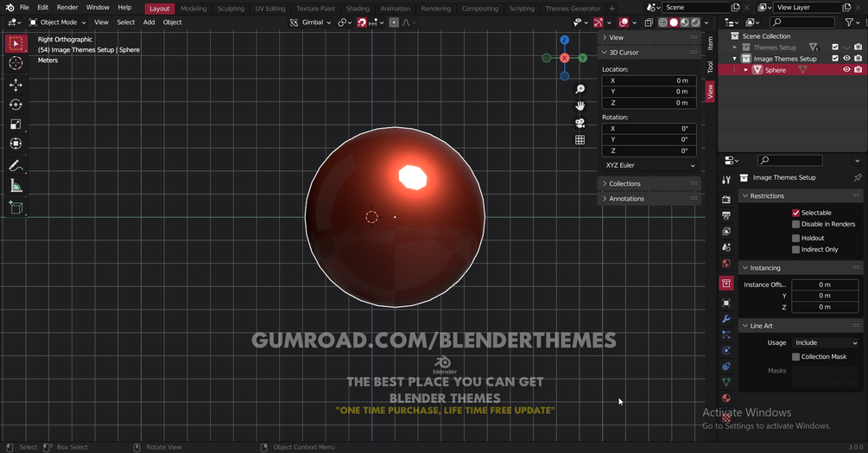Disable Sphere in renders camera icon
This screenshot has width=868, height=453.
click(858, 70)
